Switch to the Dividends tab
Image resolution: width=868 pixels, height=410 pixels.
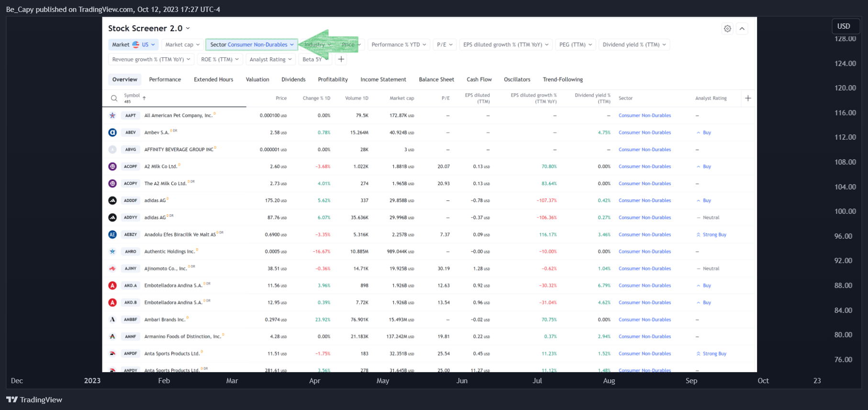tap(293, 79)
